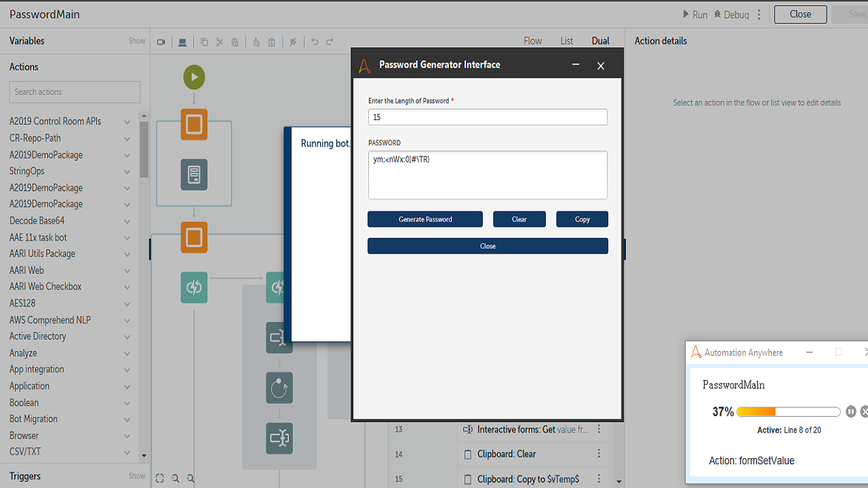868x488 pixels.
Task: Show the Triggers panel
Action: coord(137,476)
